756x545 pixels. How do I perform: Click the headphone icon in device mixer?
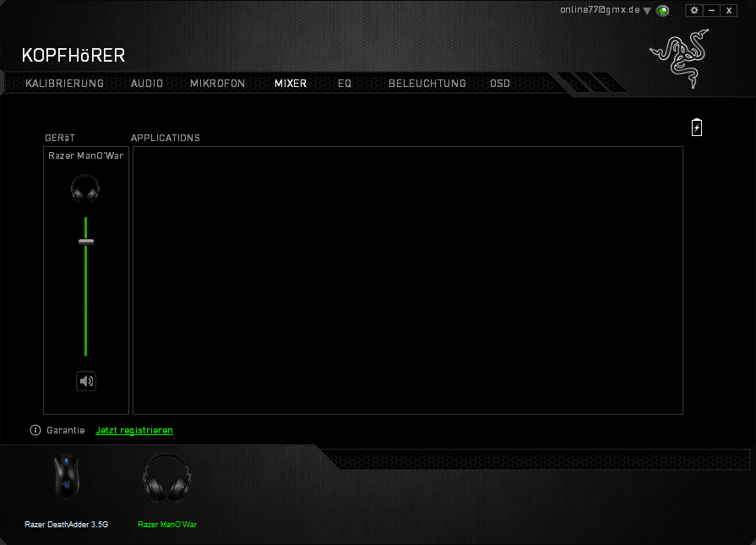click(x=85, y=188)
